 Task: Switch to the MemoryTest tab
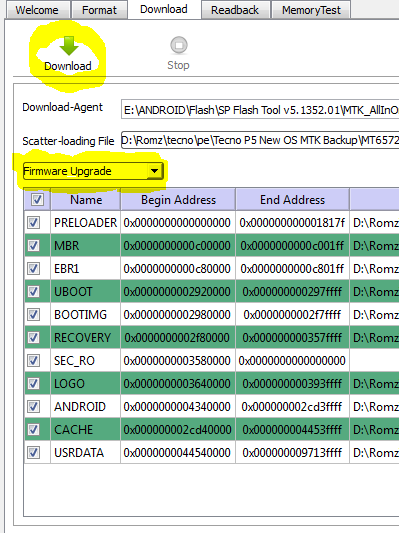(311, 10)
